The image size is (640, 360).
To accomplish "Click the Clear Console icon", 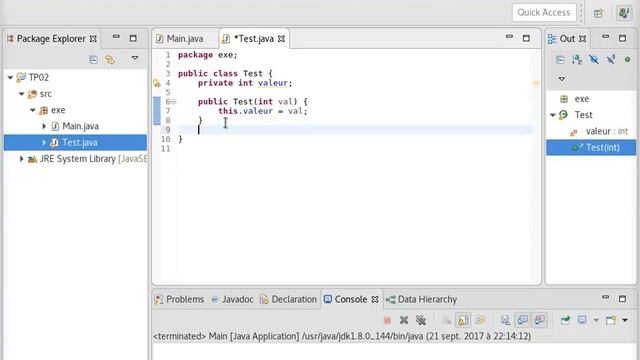I will click(447, 320).
